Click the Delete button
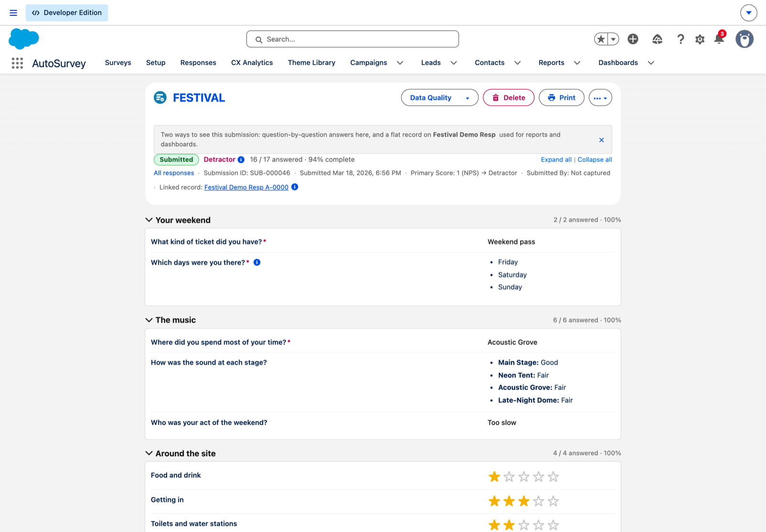 point(508,98)
